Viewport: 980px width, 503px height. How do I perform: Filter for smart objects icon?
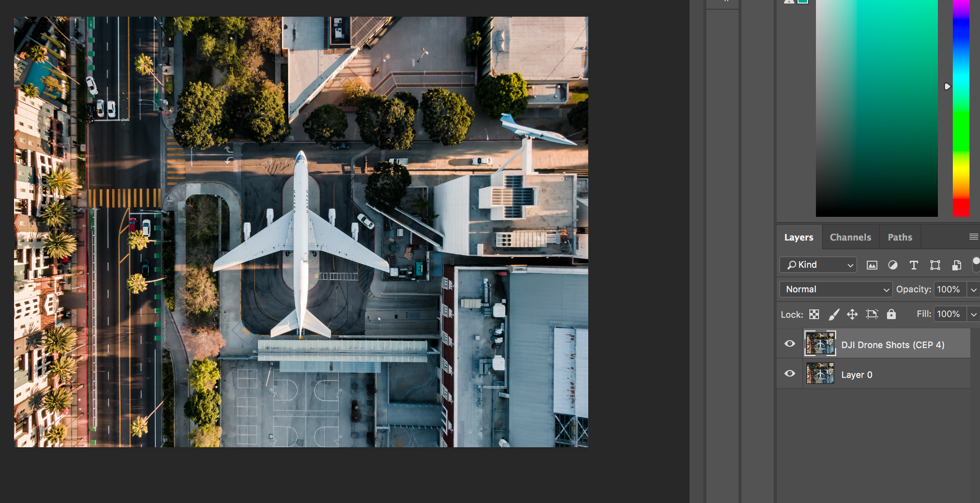(956, 265)
